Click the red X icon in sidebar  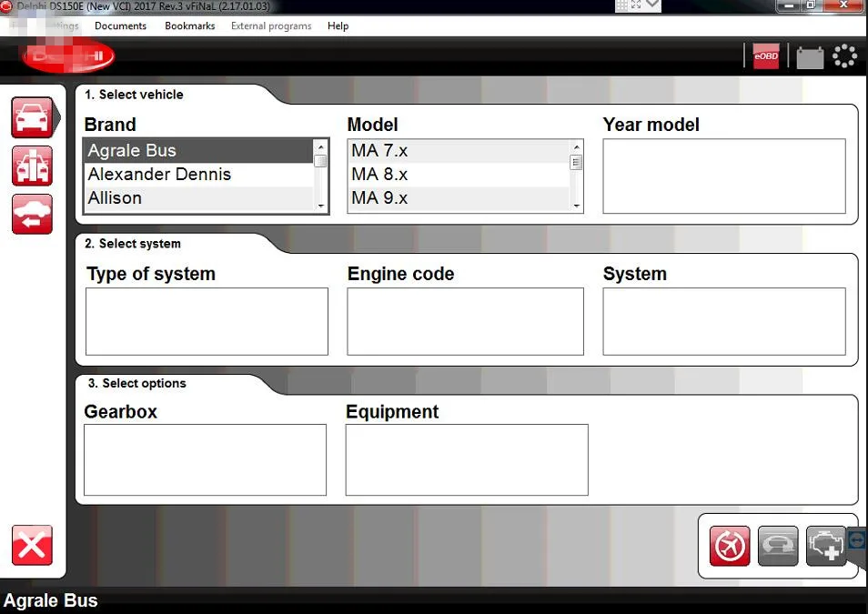coord(32,546)
